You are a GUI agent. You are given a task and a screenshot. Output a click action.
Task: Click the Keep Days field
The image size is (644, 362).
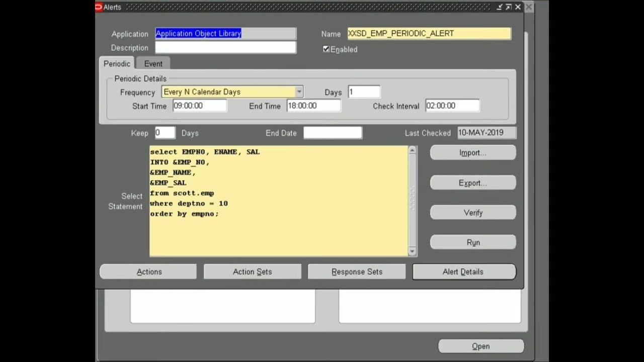point(165,133)
